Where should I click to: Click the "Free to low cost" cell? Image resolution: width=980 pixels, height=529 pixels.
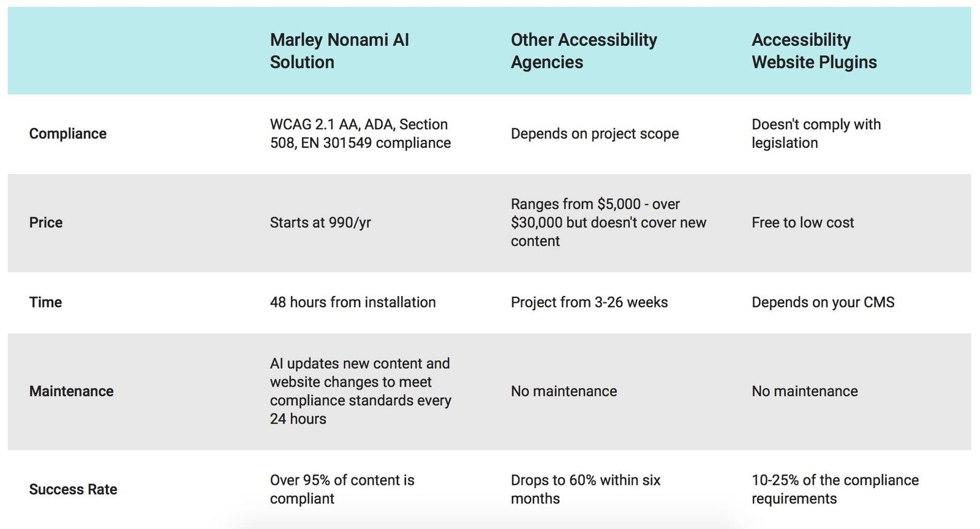coord(802,223)
